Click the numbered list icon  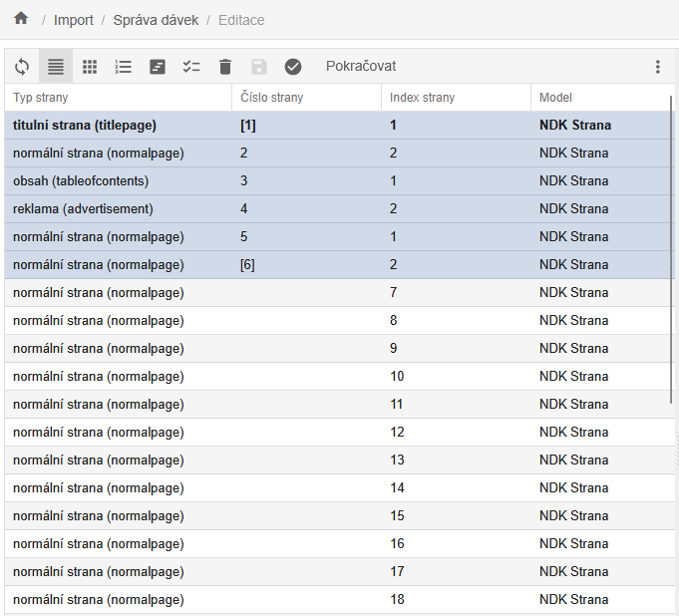click(124, 67)
